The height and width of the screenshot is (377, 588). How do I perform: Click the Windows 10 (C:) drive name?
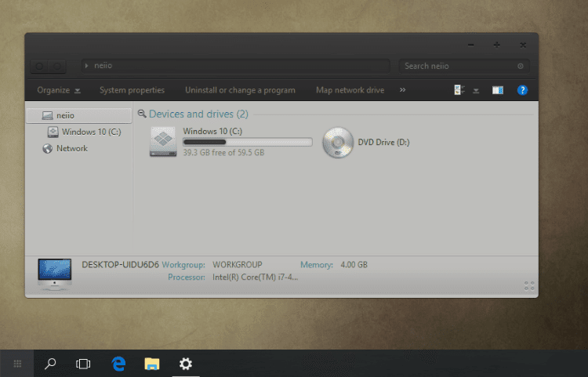[x=212, y=131]
